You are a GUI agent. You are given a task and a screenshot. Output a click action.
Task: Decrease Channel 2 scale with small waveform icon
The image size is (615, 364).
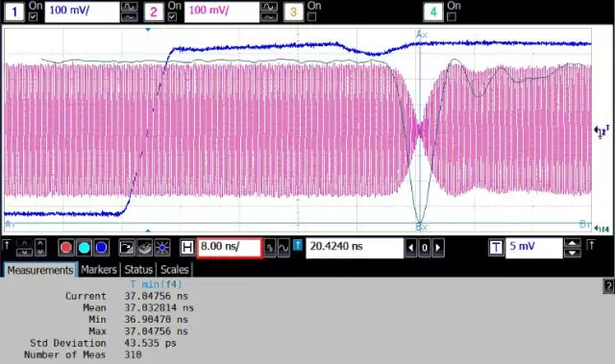(269, 17)
